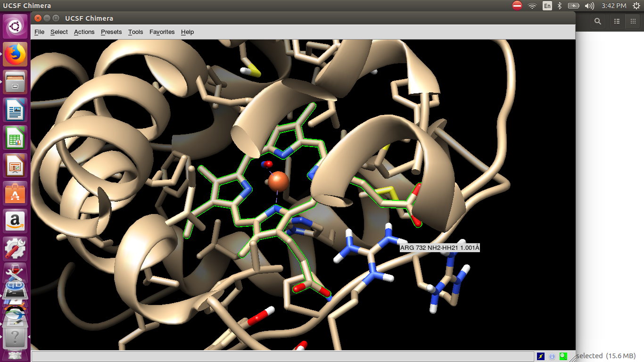Viewport: 644px width, 362px height.
Task: Open the Favorites menu
Action: 162,32
